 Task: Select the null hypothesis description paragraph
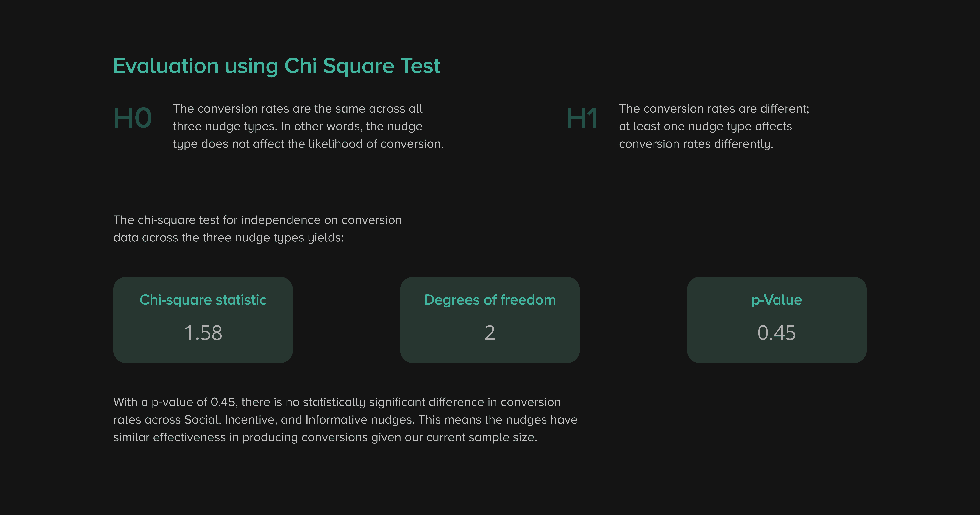[308, 126]
